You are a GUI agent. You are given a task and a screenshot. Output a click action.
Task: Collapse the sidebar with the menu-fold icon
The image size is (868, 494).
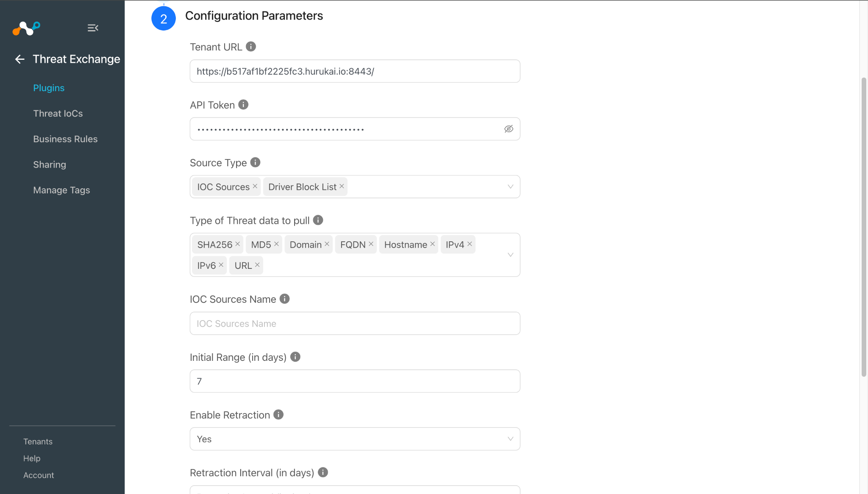(x=93, y=28)
